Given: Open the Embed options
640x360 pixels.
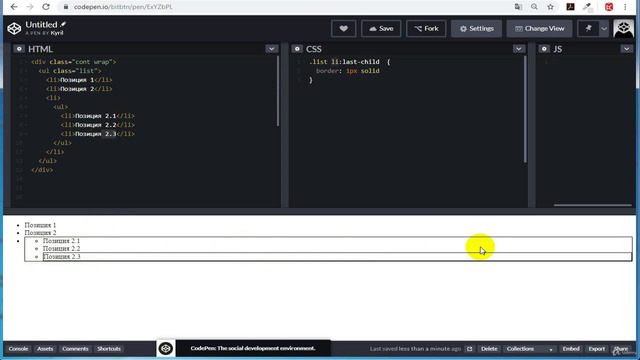Looking at the screenshot, I should [571, 349].
